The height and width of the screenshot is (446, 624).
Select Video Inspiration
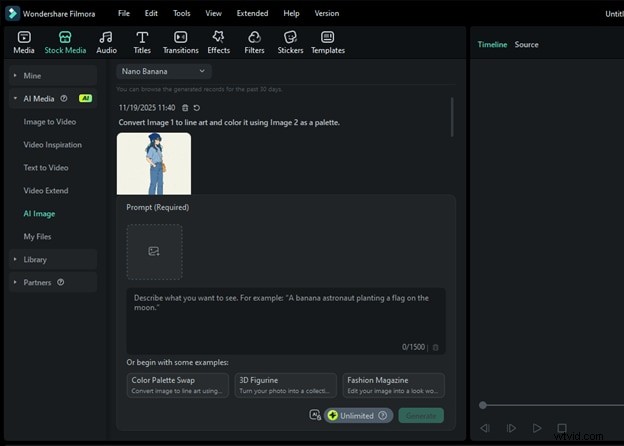(x=53, y=145)
